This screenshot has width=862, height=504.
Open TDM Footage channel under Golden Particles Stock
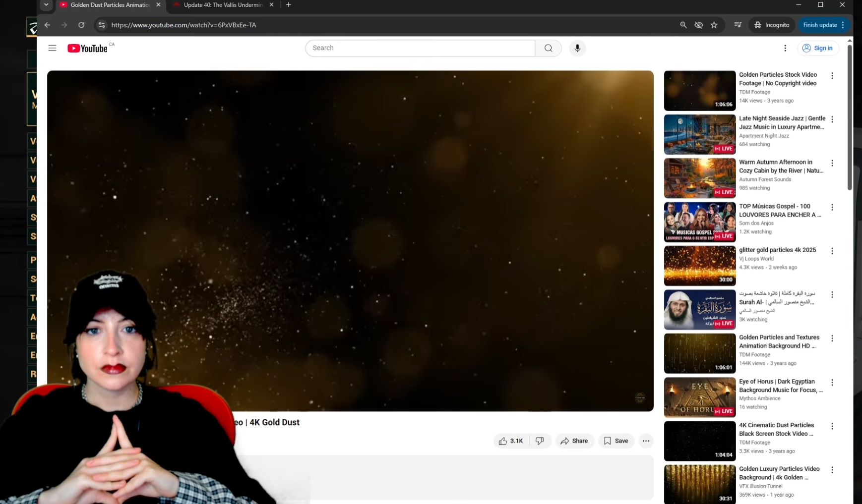pyautogui.click(x=754, y=92)
